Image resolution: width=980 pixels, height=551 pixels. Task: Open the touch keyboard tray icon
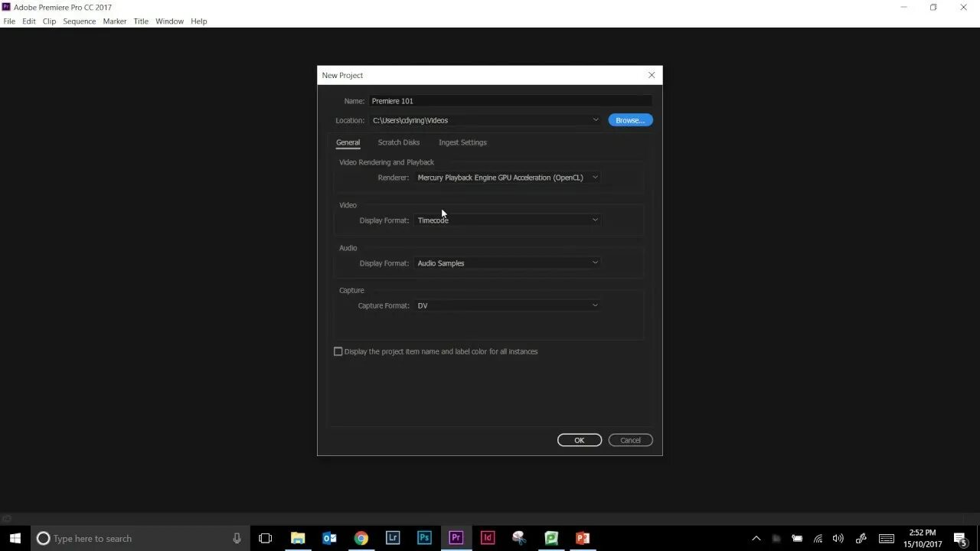click(887, 538)
